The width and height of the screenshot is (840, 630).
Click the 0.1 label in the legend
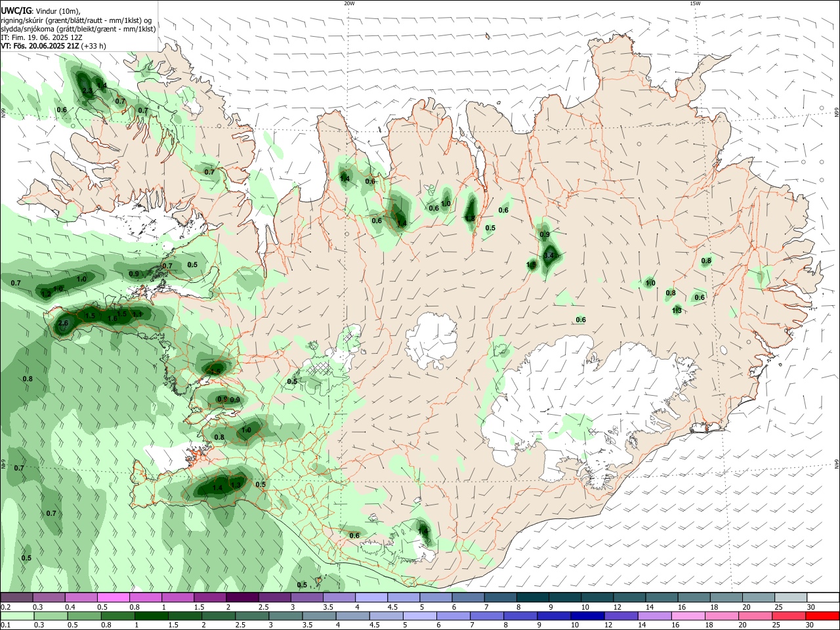(5, 625)
